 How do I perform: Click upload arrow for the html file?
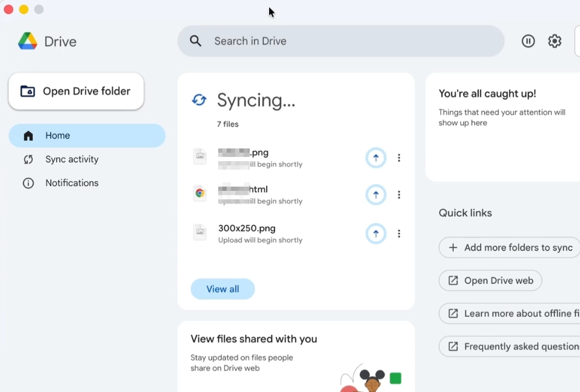pyautogui.click(x=376, y=194)
